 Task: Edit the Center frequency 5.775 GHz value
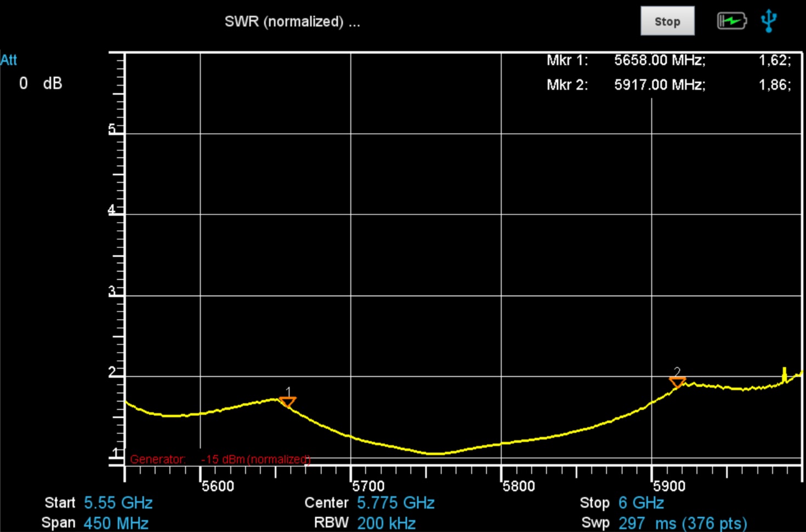(395, 503)
